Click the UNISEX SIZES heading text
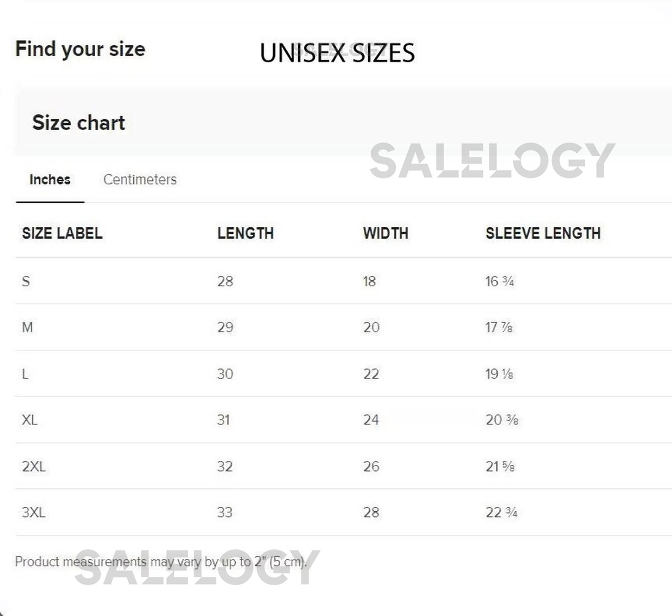The image size is (672, 616). click(337, 53)
